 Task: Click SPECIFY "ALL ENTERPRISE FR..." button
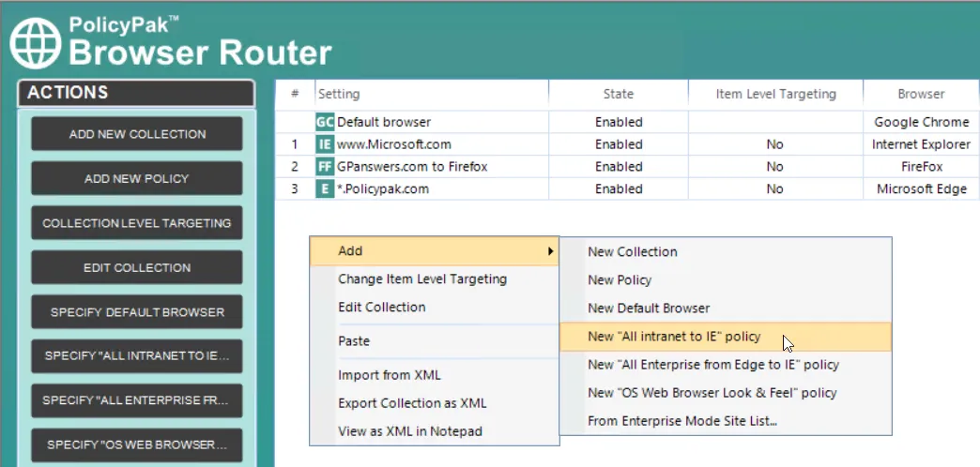(x=137, y=400)
